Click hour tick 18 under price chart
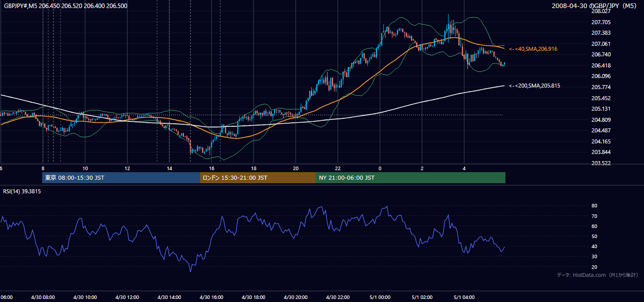Screen dimensions: 644x302 coord(253,168)
